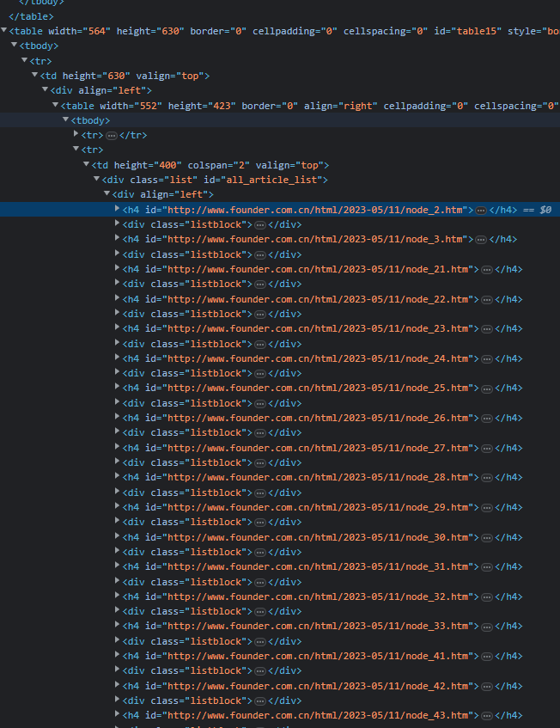Collapse the all_article_list div node
This screenshot has height=728, width=560.
pos(96,180)
